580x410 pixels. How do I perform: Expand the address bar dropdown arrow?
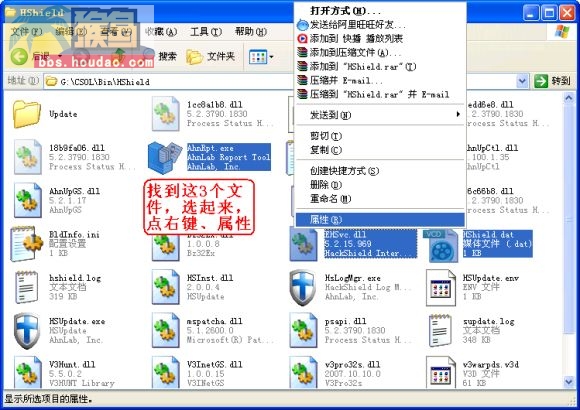click(522, 81)
